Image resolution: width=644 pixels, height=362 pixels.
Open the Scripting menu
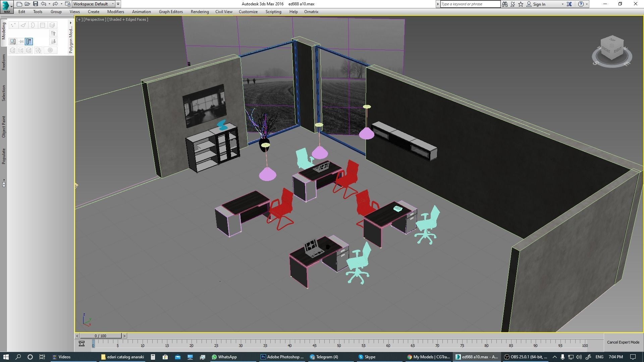pyautogui.click(x=273, y=12)
